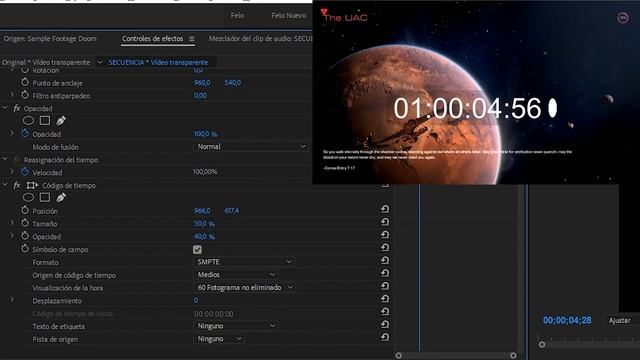
Task: Collapse the Código de tiempo effect
Action: 5,185
